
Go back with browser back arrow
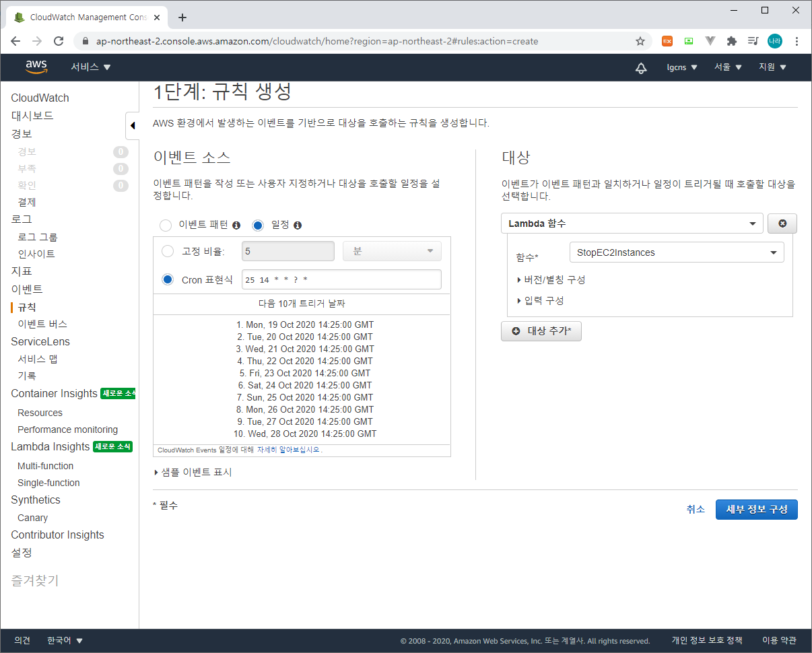coord(15,41)
